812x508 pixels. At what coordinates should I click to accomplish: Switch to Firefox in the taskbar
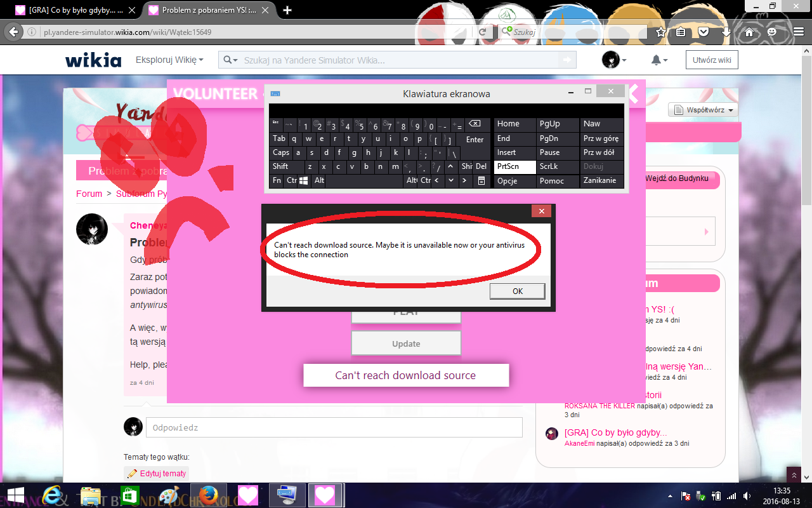coord(208,495)
